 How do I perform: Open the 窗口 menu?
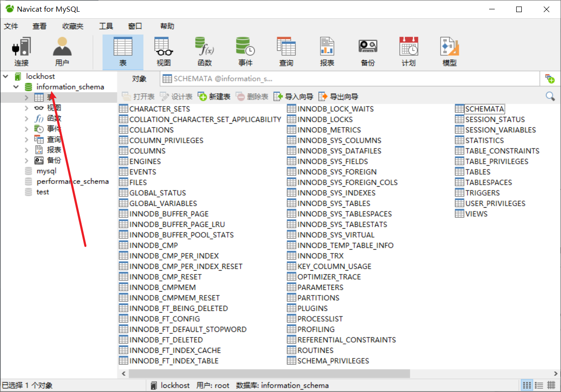click(x=135, y=26)
